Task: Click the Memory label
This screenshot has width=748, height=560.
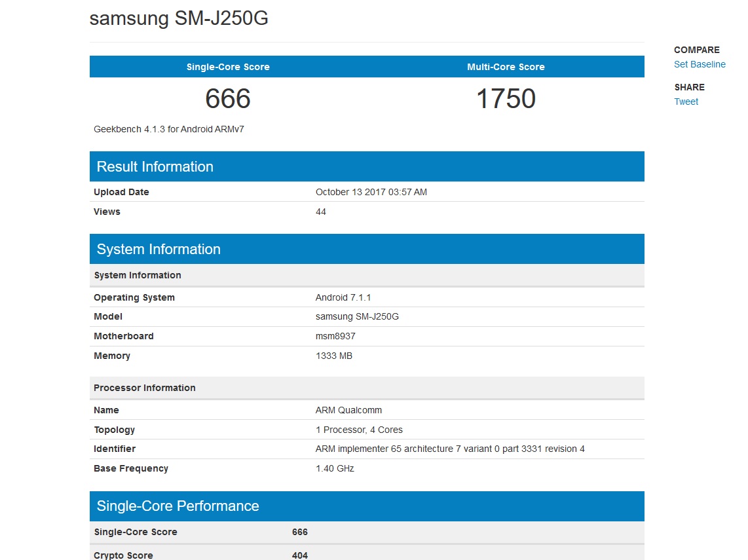Action: 111,356
